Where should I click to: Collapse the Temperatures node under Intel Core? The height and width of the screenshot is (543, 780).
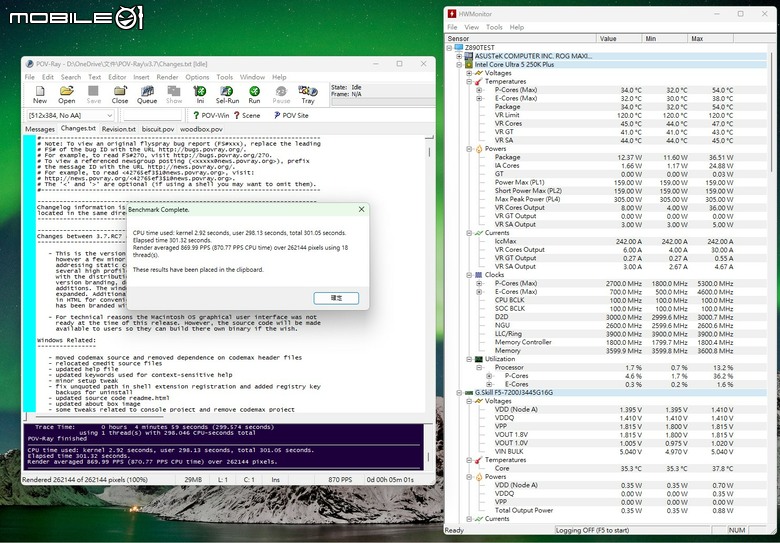pyautogui.click(x=469, y=82)
